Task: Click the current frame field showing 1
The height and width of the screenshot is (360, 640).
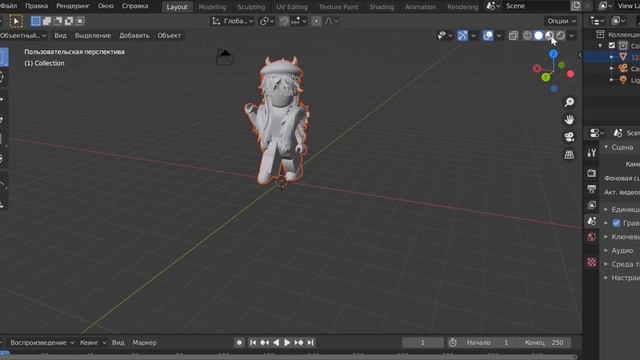Action: (423, 342)
